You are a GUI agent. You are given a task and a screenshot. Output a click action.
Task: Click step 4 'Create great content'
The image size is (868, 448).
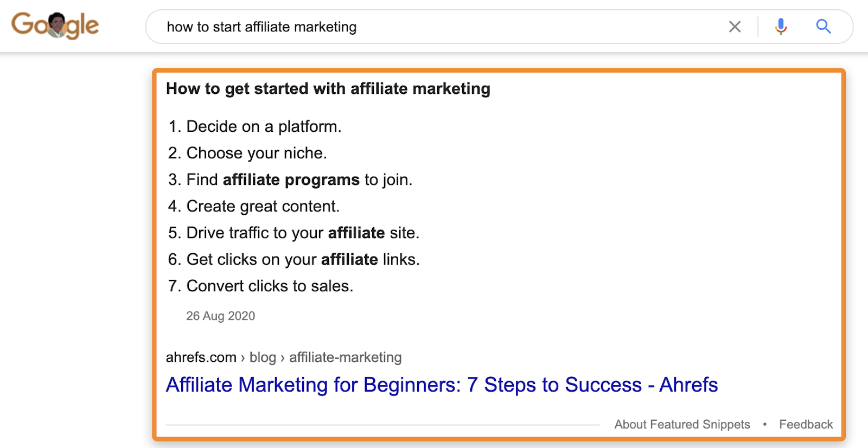[263, 206]
